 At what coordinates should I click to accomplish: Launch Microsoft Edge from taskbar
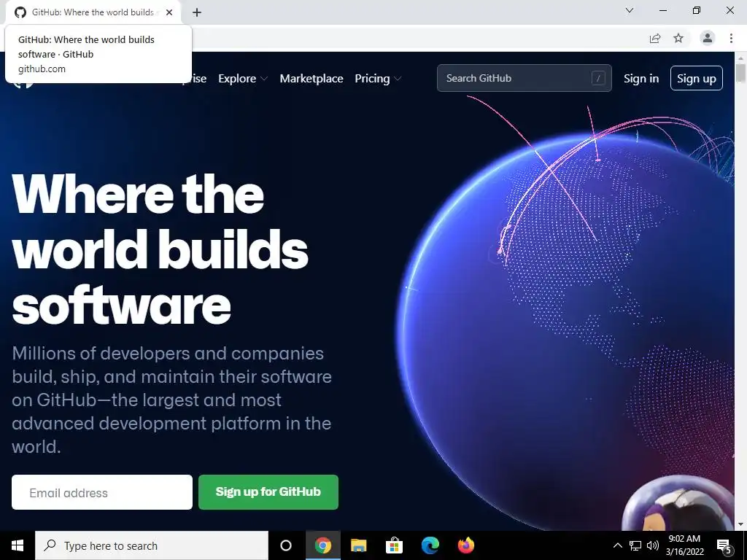430,545
